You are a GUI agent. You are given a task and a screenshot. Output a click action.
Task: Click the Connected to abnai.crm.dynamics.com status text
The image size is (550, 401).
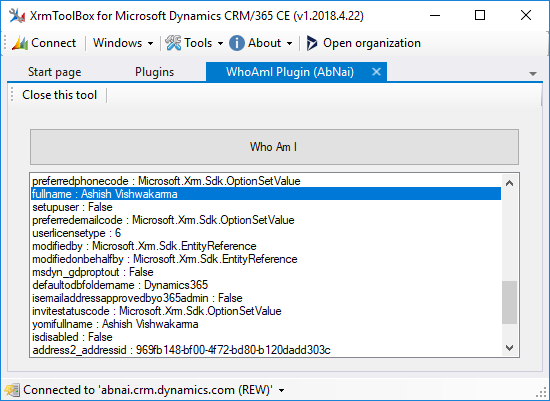(x=148, y=390)
